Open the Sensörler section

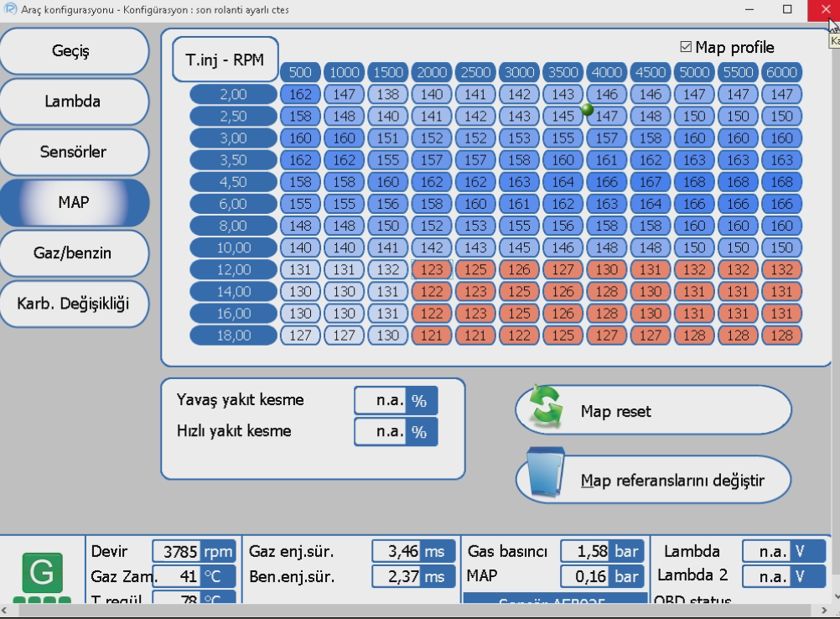pos(75,152)
